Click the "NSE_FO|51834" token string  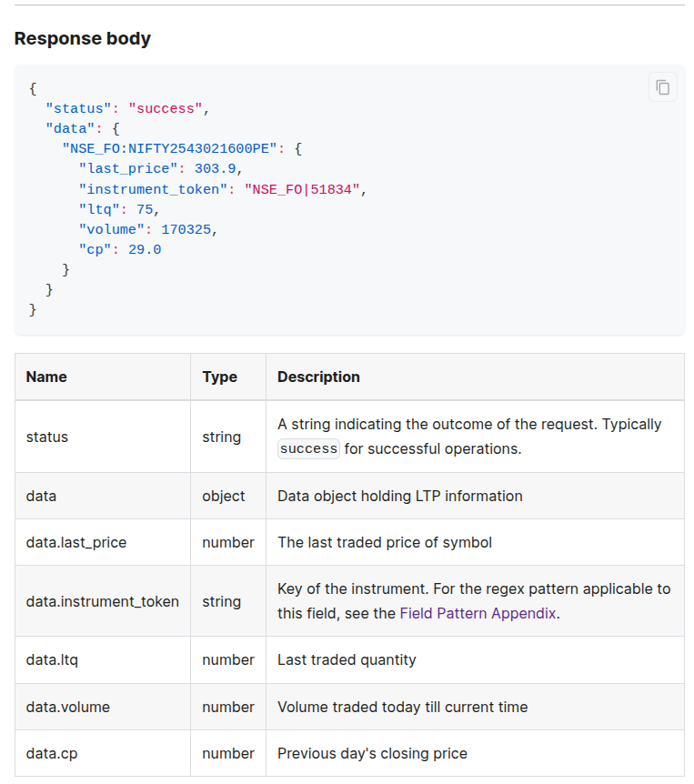[x=302, y=189]
